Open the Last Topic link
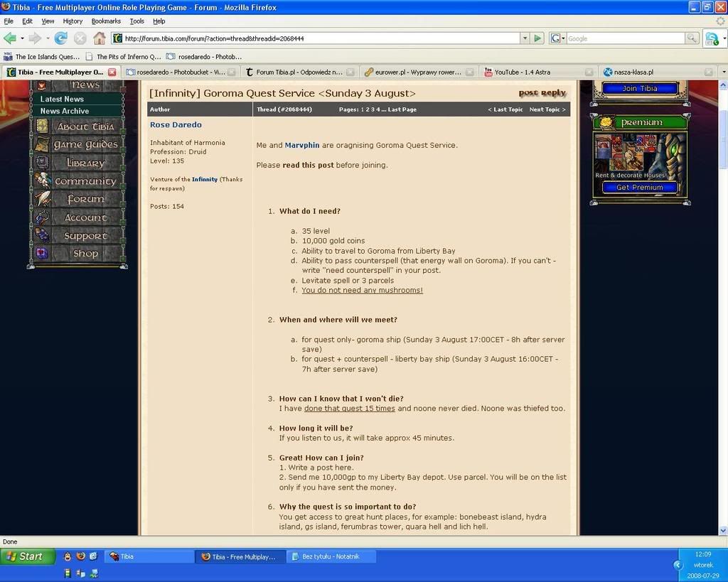Image resolution: width=728 pixels, height=582 pixels. point(505,109)
